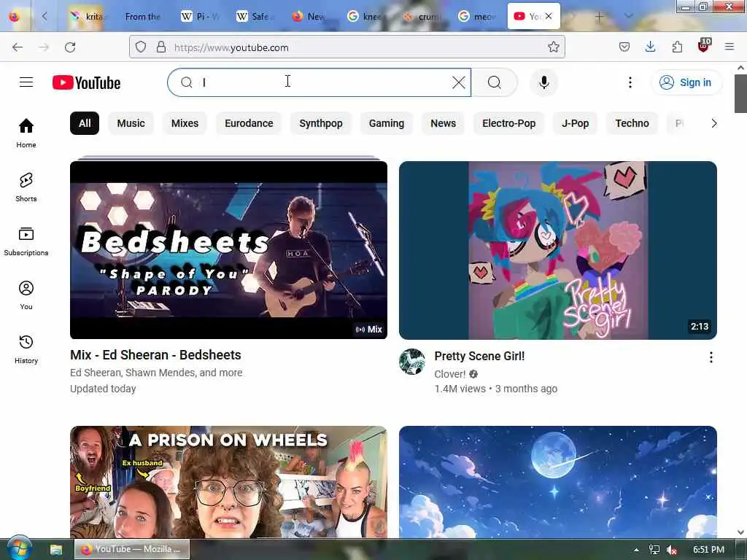
Task: Clear the search box with the X
Action: pyautogui.click(x=458, y=82)
